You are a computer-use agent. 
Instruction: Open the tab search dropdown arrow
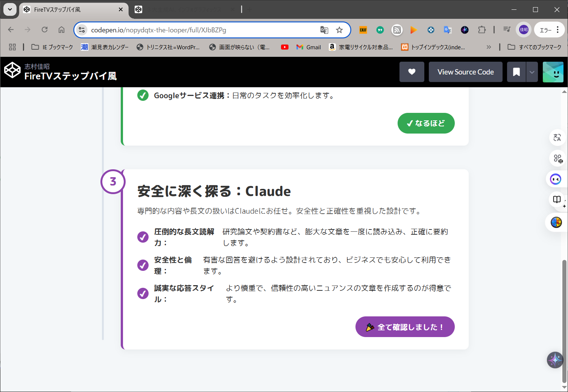click(x=10, y=9)
